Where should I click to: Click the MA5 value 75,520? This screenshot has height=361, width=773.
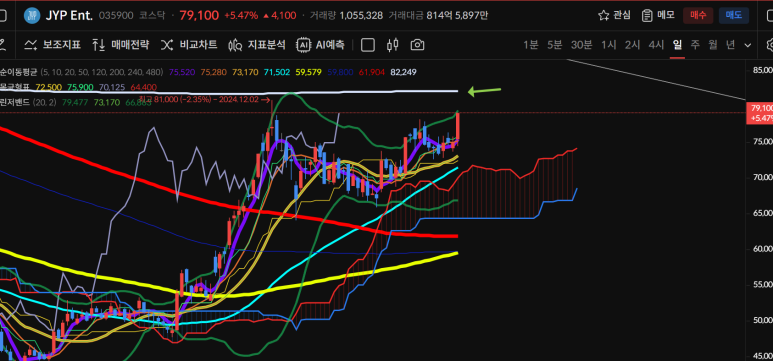click(x=181, y=72)
